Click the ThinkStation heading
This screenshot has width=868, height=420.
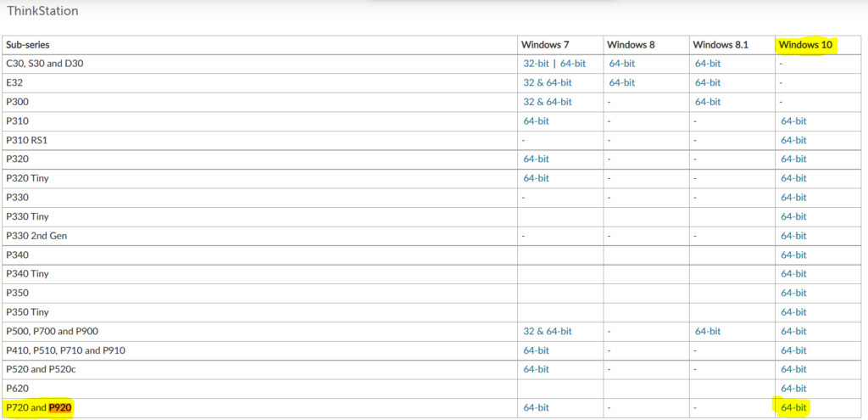(x=42, y=10)
